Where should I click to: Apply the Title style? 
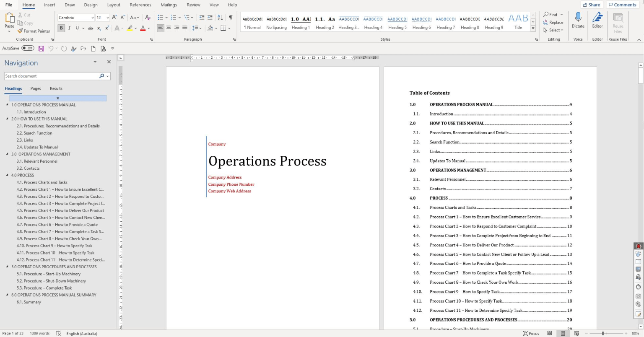(518, 23)
